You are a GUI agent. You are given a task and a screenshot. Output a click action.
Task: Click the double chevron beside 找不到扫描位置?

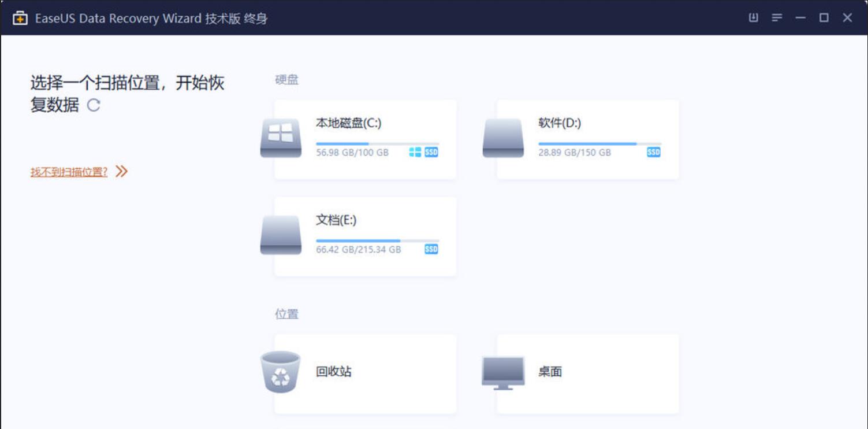121,171
